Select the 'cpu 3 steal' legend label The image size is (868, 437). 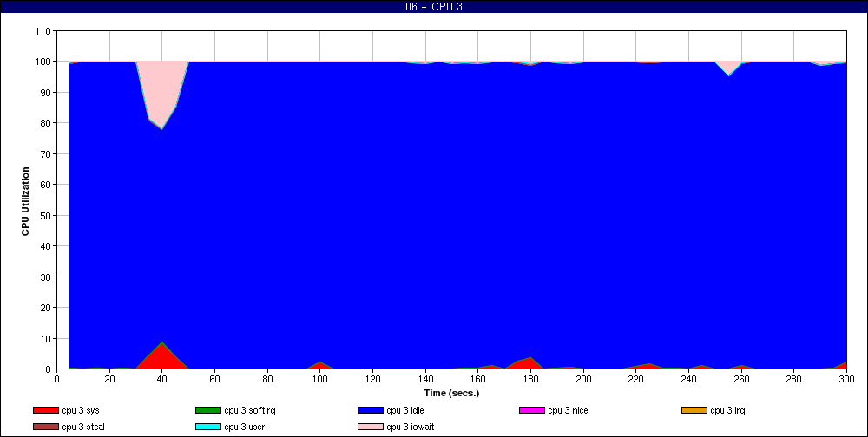coord(83,427)
